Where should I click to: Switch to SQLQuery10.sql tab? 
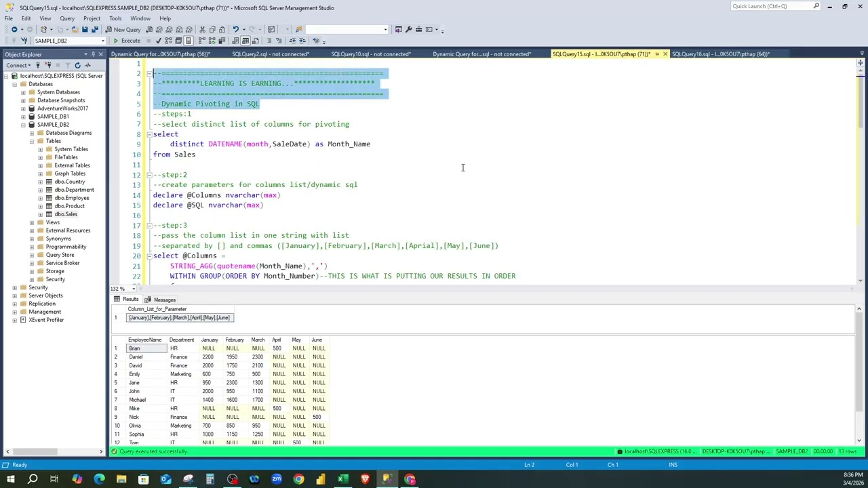[371, 54]
